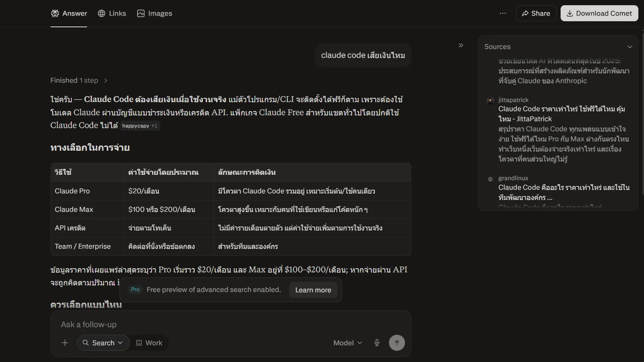The image size is (644, 362).
Task: Click the magnifier icon in Search pill
Action: [x=86, y=343]
